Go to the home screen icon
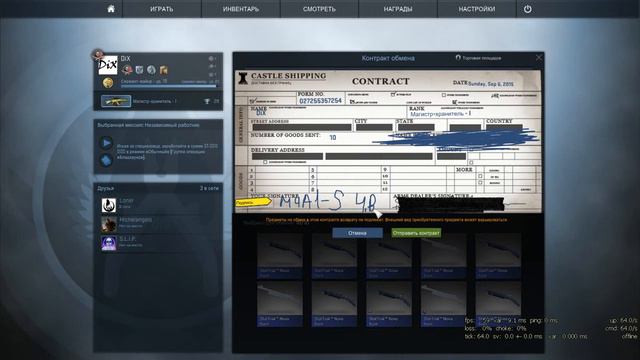The image size is (640, 360). (x=111, y=9)
